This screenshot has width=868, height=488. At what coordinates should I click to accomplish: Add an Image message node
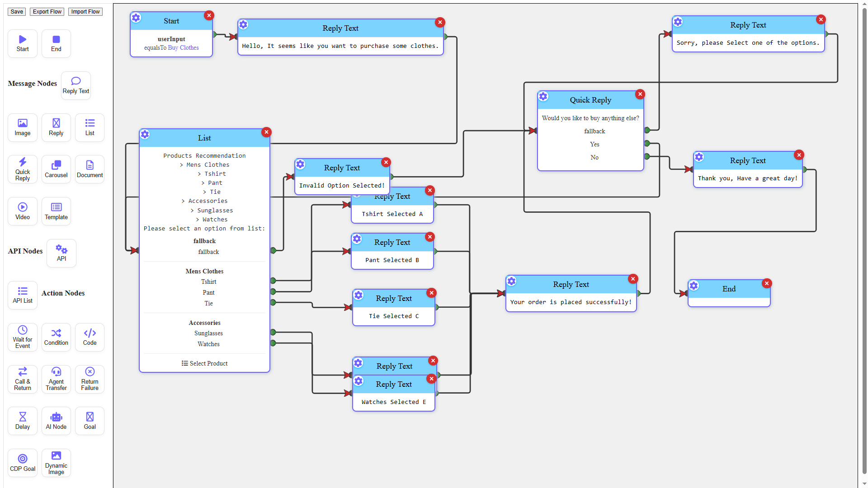pos(22,127)
